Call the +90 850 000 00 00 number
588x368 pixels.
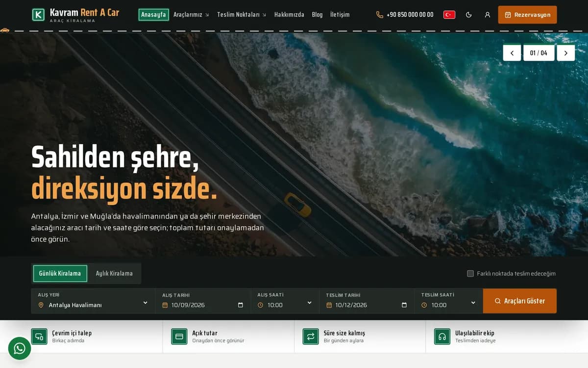[x=410, y=15]
